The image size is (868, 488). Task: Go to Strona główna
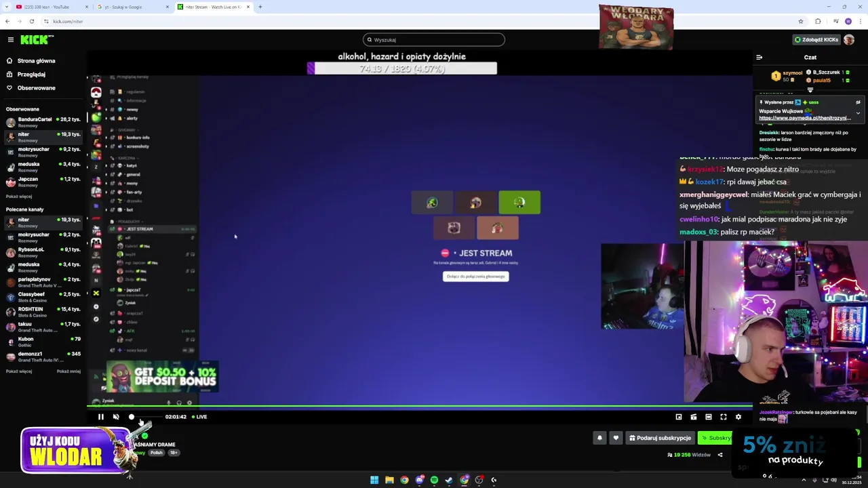(36, 61)
